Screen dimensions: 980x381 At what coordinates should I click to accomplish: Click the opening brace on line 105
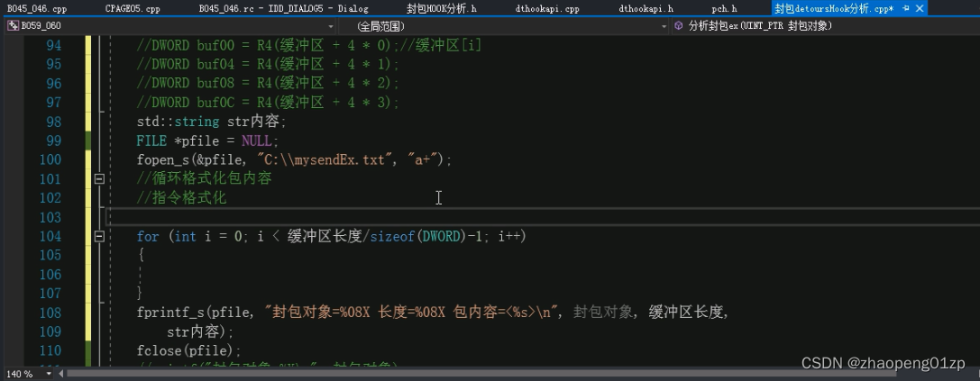coord(141,255)
